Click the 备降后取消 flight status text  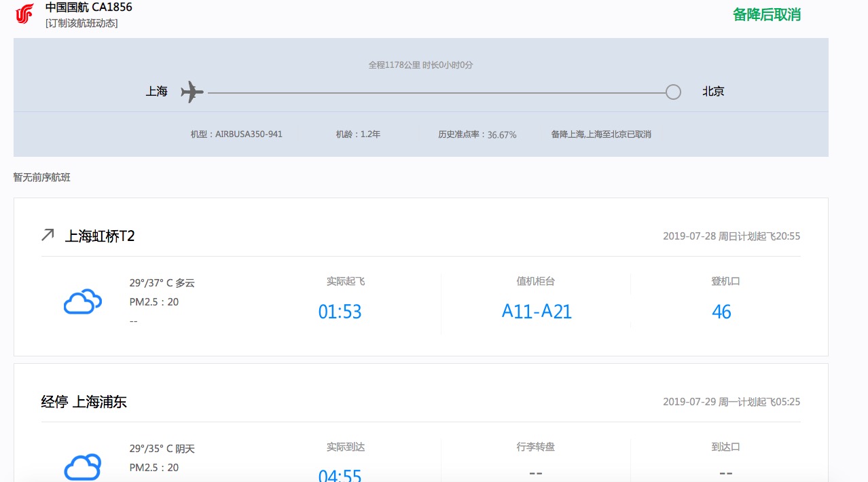(x=767, y=14)
